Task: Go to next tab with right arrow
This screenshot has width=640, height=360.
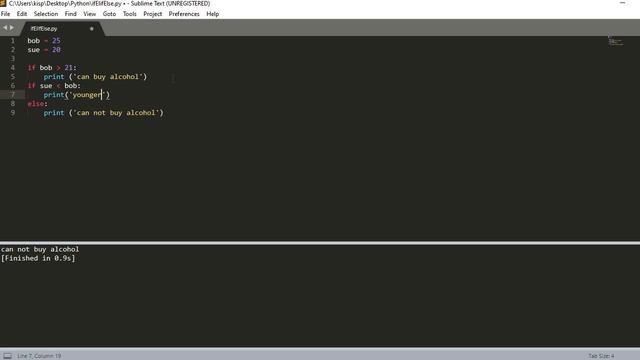Action: click(12, 28)
